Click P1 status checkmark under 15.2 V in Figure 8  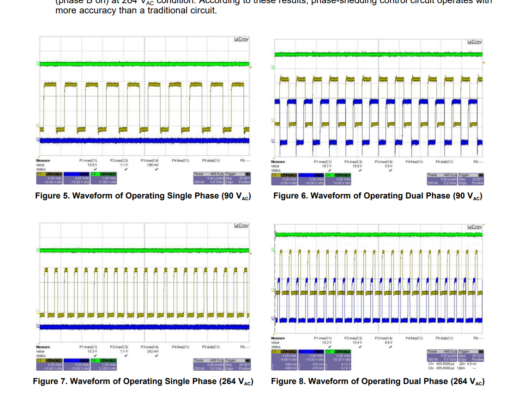[329, 347]
